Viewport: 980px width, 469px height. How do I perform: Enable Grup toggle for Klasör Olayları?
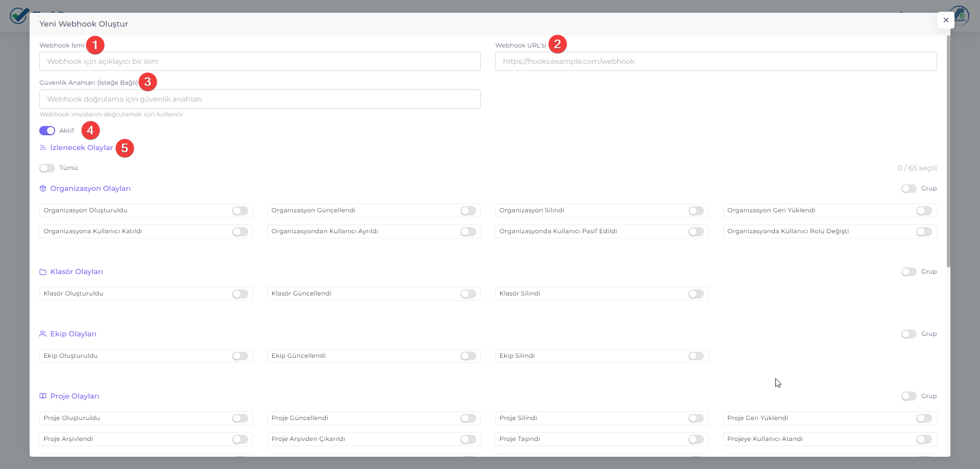pos(909,272)
